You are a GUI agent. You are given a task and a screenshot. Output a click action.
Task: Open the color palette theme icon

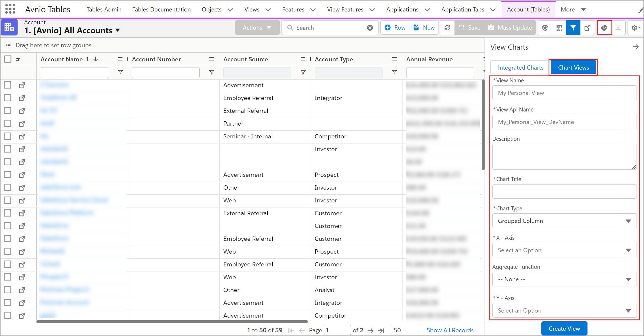[545, 28]
